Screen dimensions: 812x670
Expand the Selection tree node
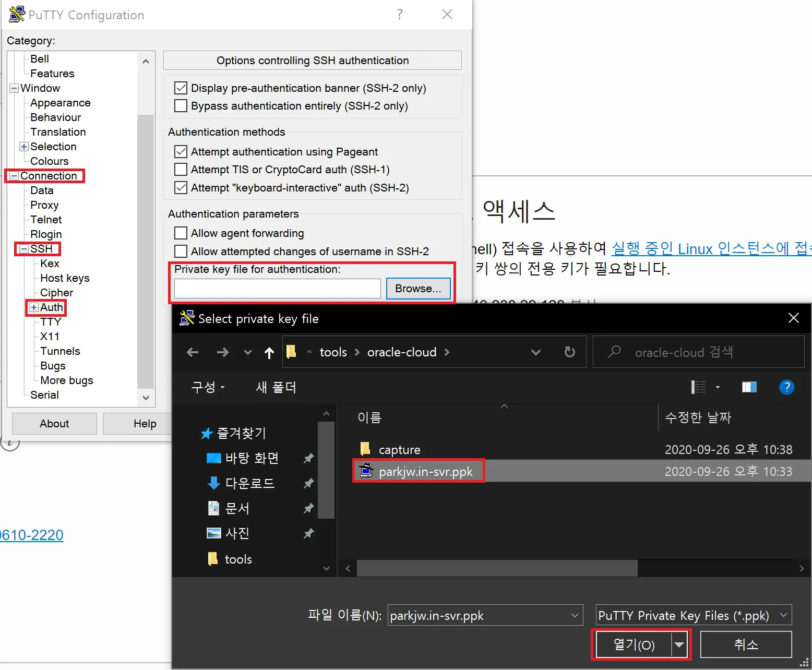coord(24,147)
